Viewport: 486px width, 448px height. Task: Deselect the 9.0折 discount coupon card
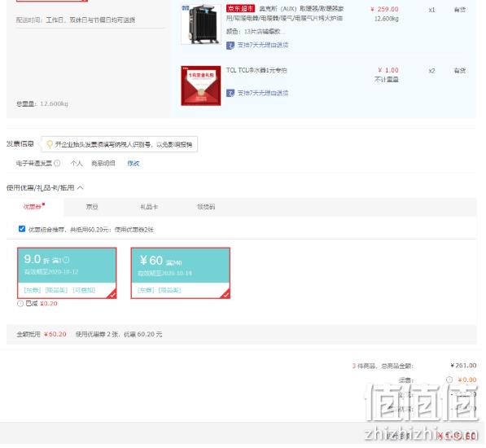pos(67,273)
